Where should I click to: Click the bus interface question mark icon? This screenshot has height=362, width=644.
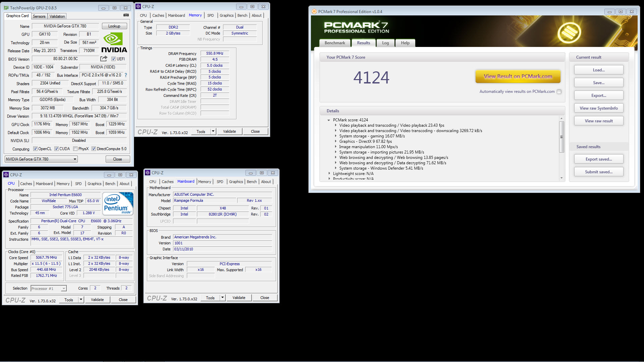coord(126,75)
